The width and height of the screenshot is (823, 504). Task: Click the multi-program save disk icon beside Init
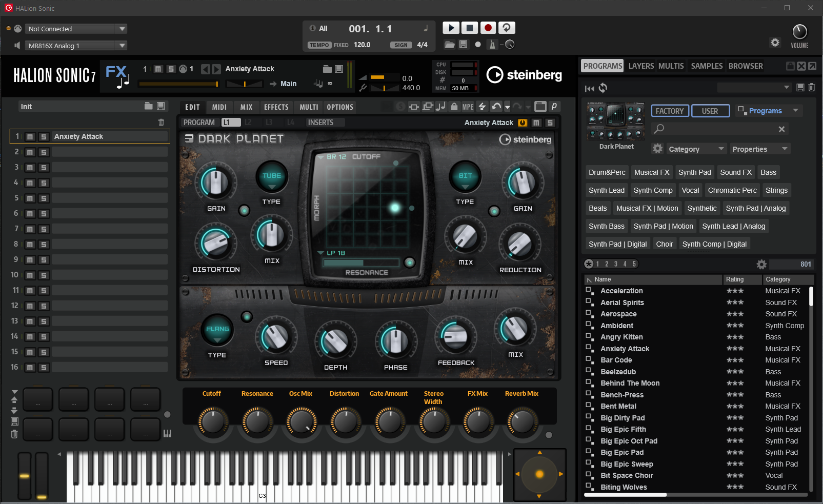tap(160, 106)
